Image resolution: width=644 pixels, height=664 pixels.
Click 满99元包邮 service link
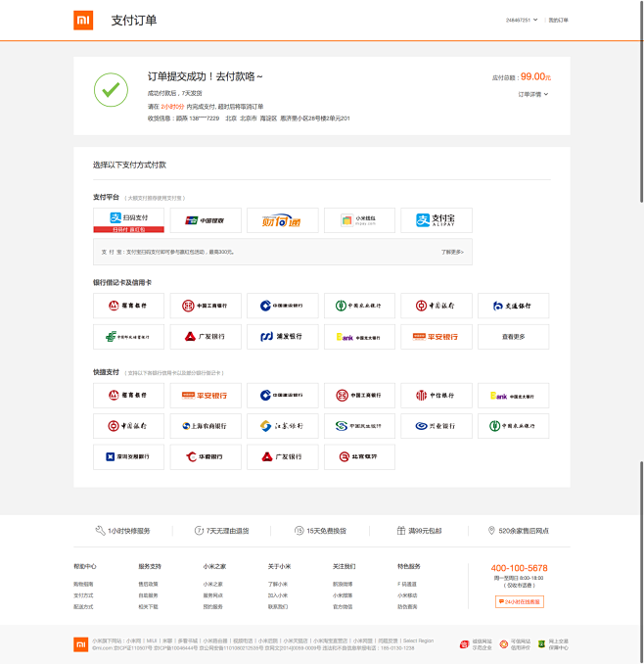tap(419, 531)
